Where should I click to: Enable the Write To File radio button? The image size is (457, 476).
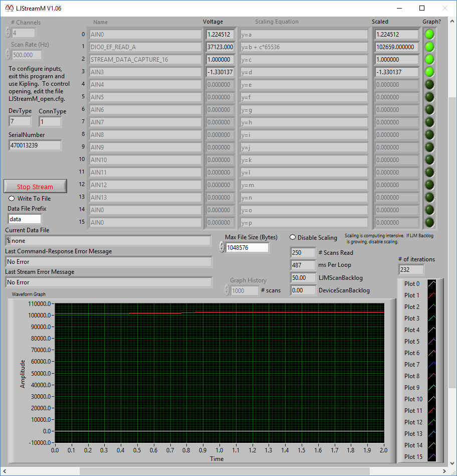(11, 198)
